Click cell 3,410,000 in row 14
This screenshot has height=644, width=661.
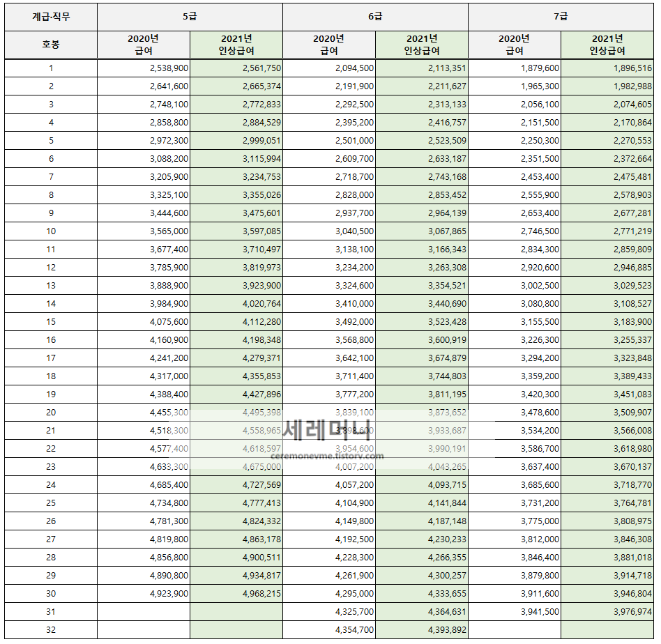[x=329, y=304]
